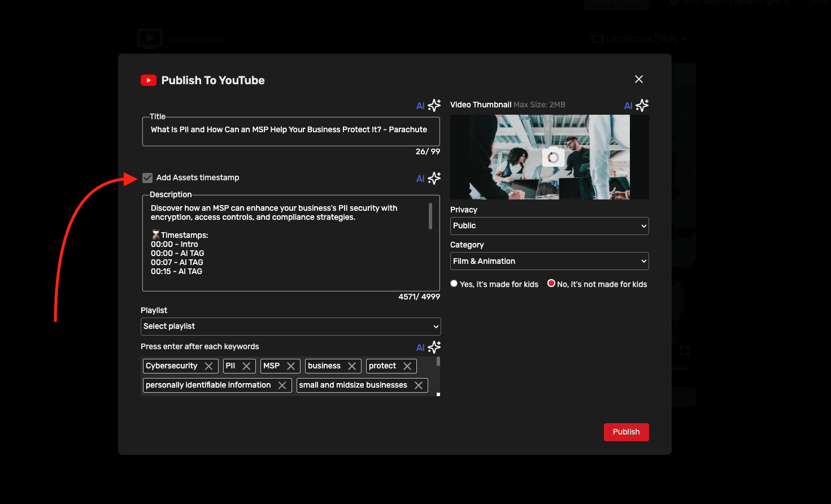Click the 'Max Size: 2MB' label
Viewport: 831px width, 504px height.
click(x=540, y=105)
